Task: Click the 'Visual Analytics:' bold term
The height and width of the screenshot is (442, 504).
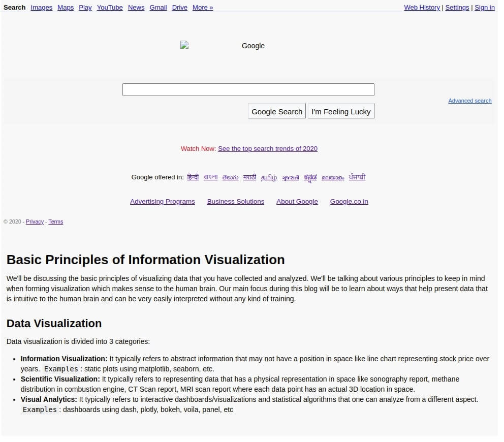Action: pos(49,399)
